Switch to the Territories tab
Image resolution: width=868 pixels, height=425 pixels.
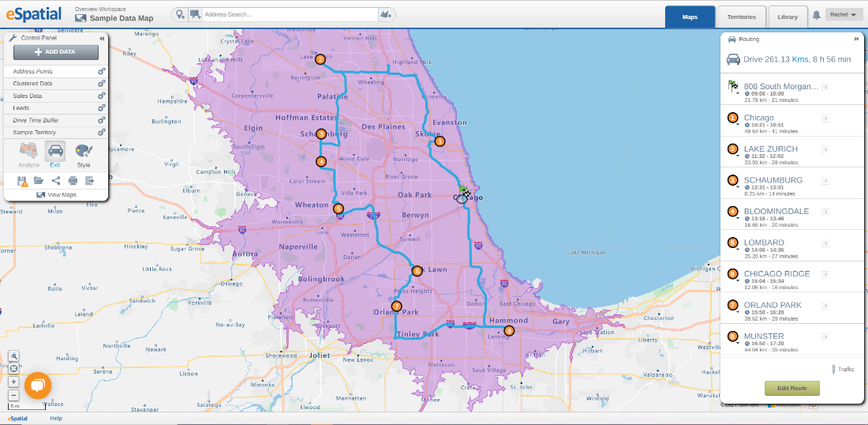[x=741, y=17]
